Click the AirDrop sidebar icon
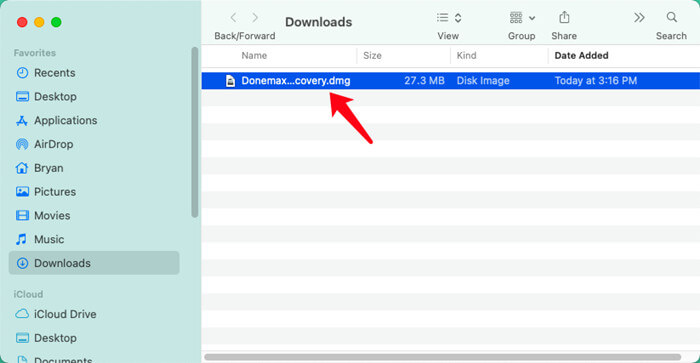This screenshot has width=700, height=363. click(x=22, y=144)
